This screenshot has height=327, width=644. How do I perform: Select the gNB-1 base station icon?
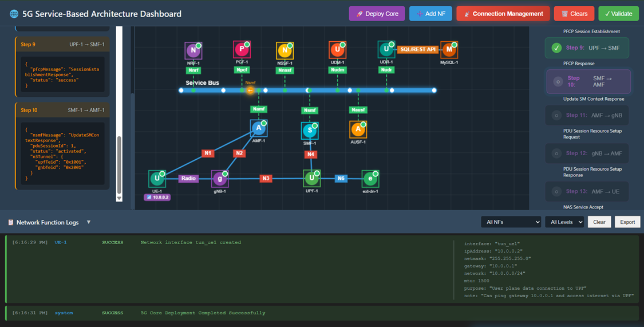(x=220, y=179)
